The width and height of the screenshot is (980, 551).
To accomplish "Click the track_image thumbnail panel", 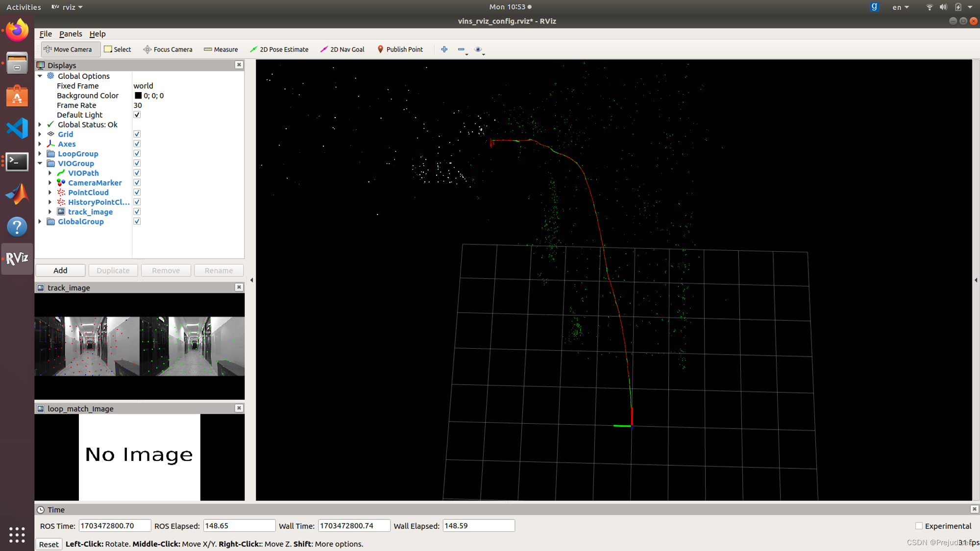I will (x=139, y=344).
